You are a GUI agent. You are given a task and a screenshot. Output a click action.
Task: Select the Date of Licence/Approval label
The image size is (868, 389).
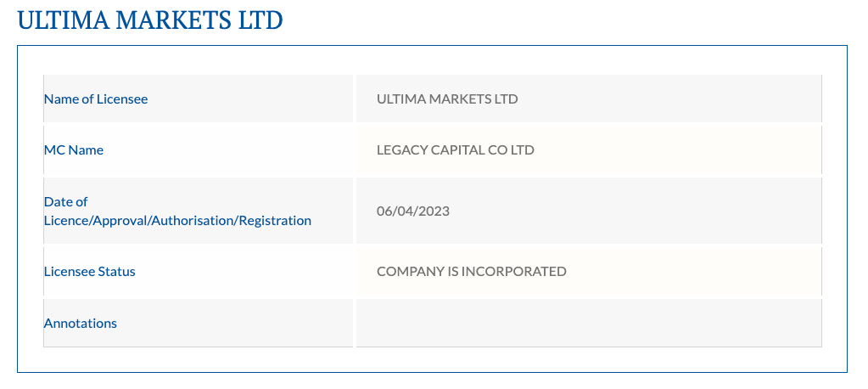pos(177,211)
